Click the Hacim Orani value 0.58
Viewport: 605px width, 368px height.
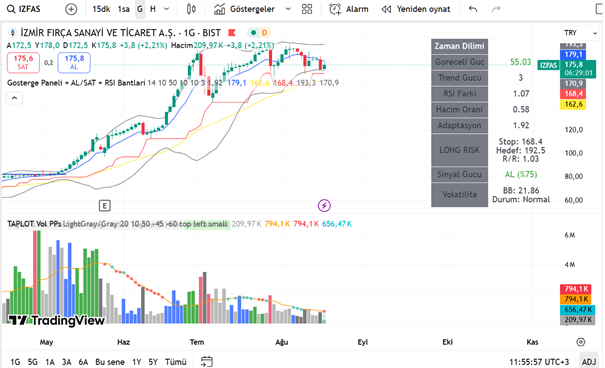[521, 110]
